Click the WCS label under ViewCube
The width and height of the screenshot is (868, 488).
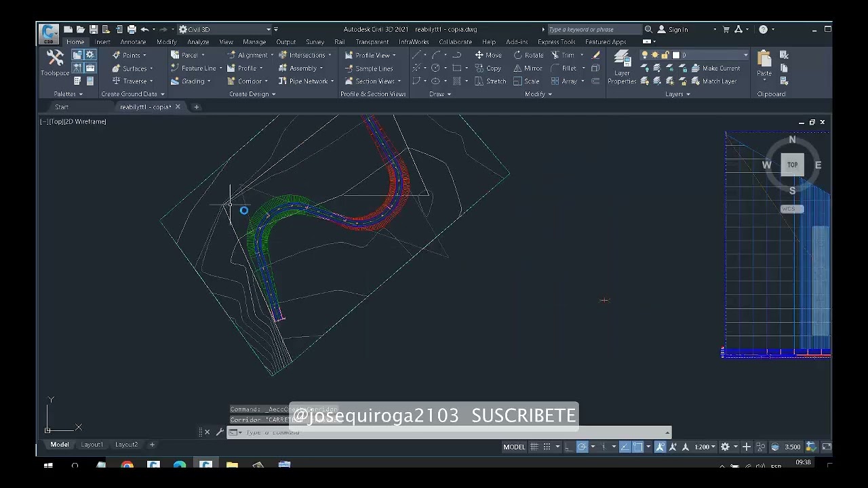click(x=789, y=209)
